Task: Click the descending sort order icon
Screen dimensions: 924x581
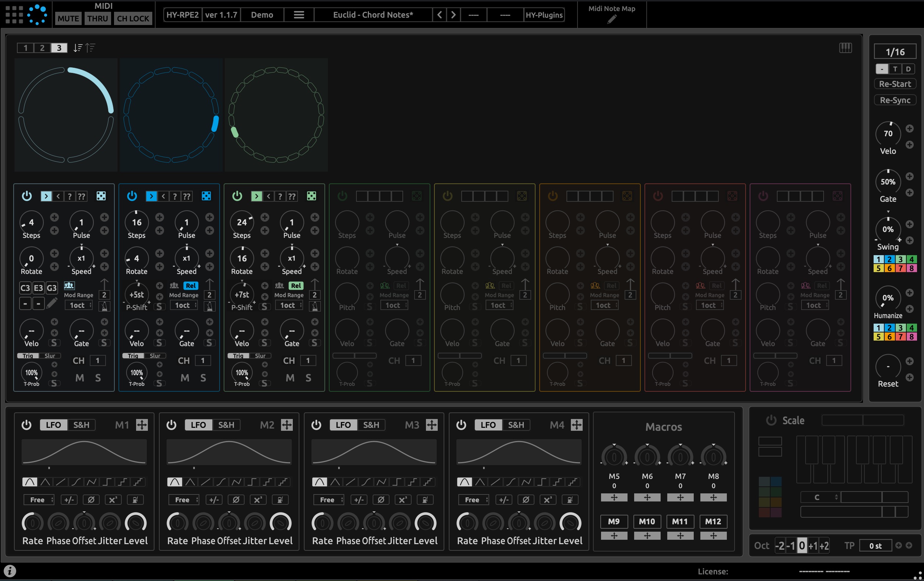Action: (x=78, y=47)
